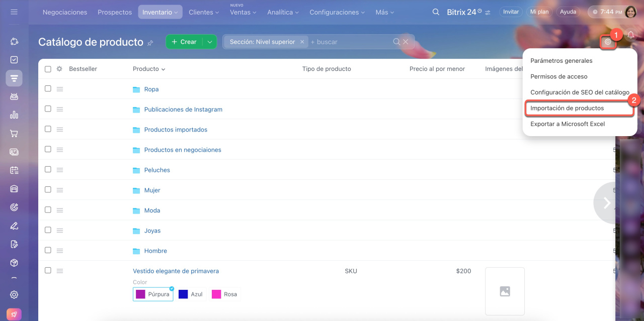Screen dimensions: 644x321
Task: Click the search magnifier in the top bar
Action: point(436,12)
